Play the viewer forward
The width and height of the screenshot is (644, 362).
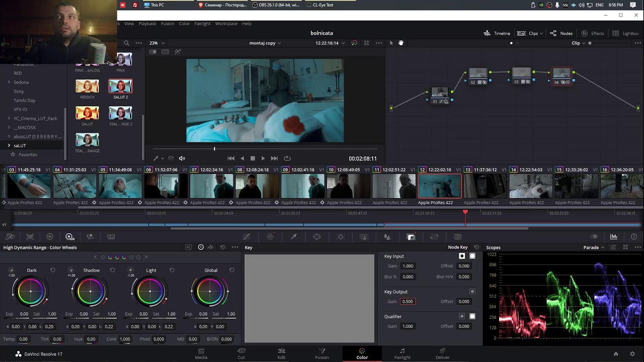[x=263, y=158]
